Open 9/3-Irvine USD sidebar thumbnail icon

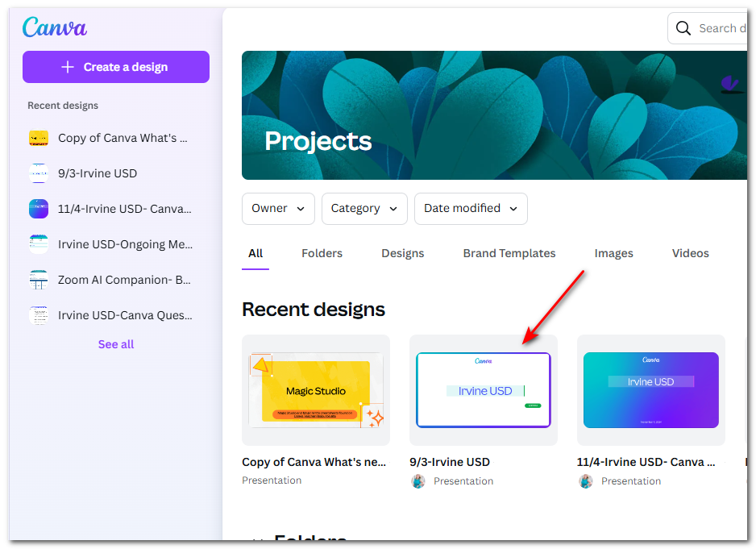pyautogui.click(x=39, y=173)
